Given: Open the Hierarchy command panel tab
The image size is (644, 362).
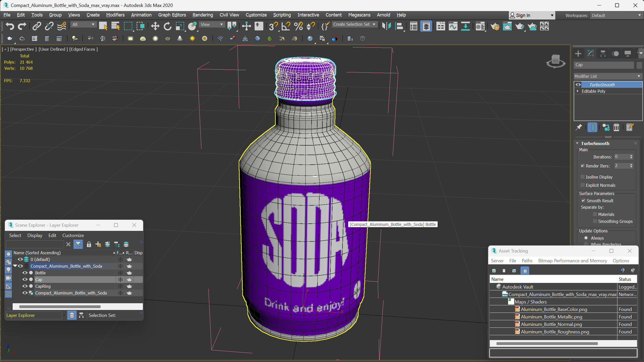Looking at the screenshot, I should (603, 53).
